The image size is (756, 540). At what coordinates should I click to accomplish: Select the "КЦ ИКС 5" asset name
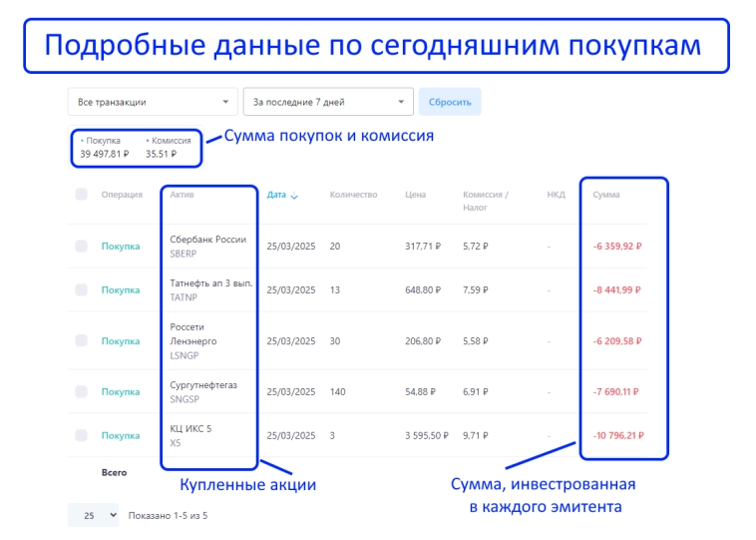190,428
